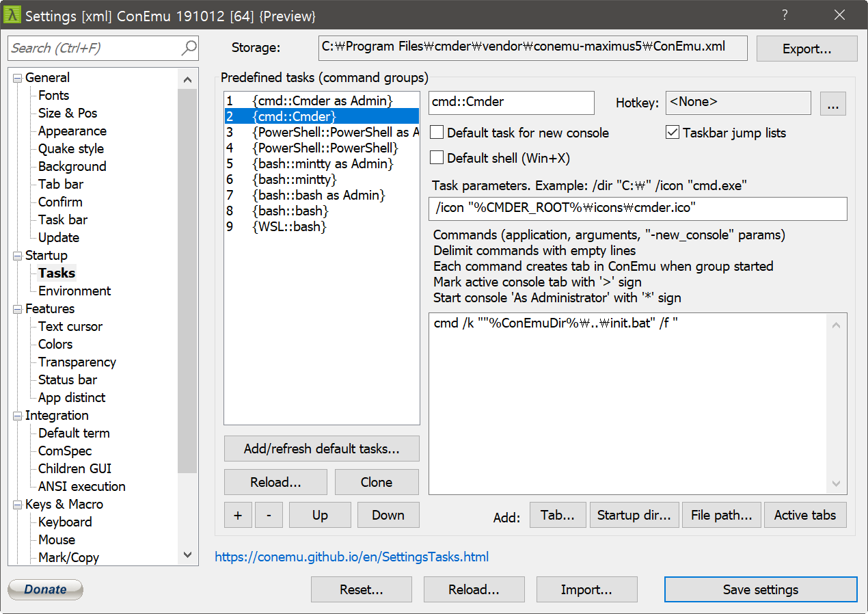Open Default term settings page
The image size is (868, 614).
[x=74, y=433]
